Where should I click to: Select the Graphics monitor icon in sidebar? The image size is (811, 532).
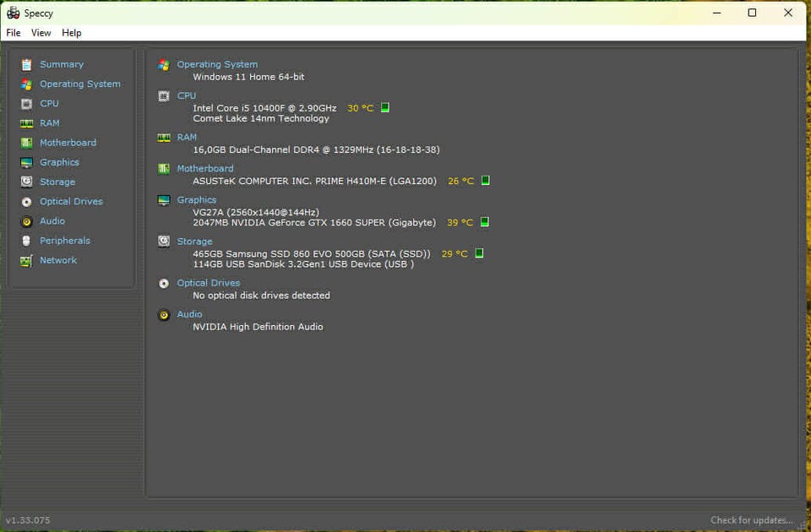(26, 162)
